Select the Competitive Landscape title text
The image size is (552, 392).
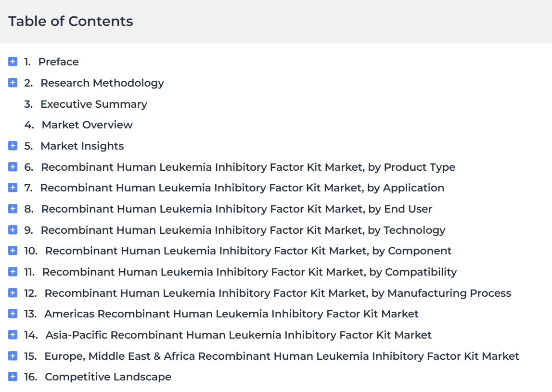point(108,377)
